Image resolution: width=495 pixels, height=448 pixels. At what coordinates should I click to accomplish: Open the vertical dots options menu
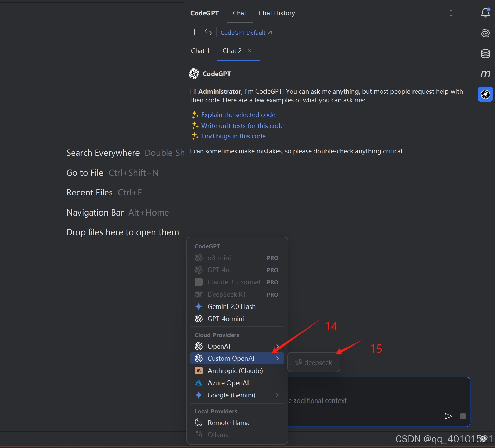point(451,13)
